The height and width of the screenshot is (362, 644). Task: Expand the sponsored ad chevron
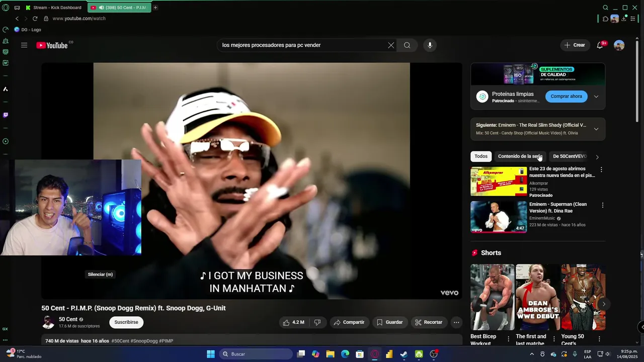coord(596,97)
